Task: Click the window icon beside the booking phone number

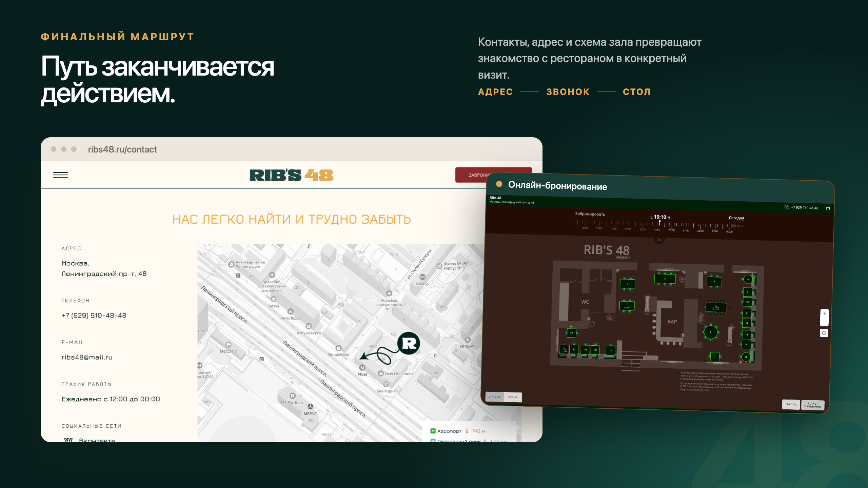Action: click(x=828, y=208)
